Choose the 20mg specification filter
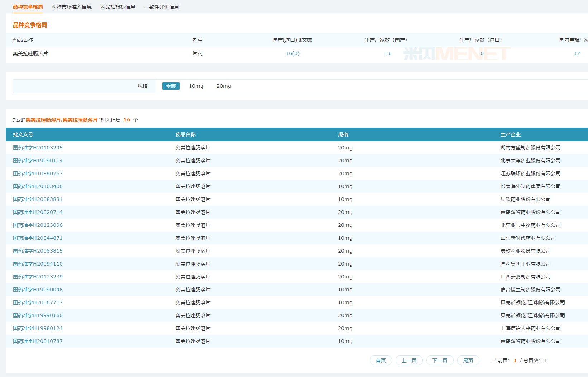The height and width of the screenshot is (377, 588). [x=224, y=86]
